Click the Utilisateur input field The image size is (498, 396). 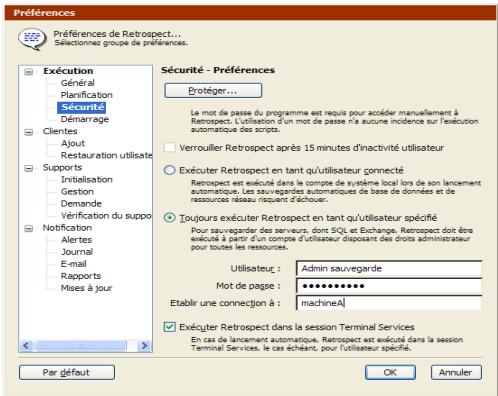click(x=389, y=269)
